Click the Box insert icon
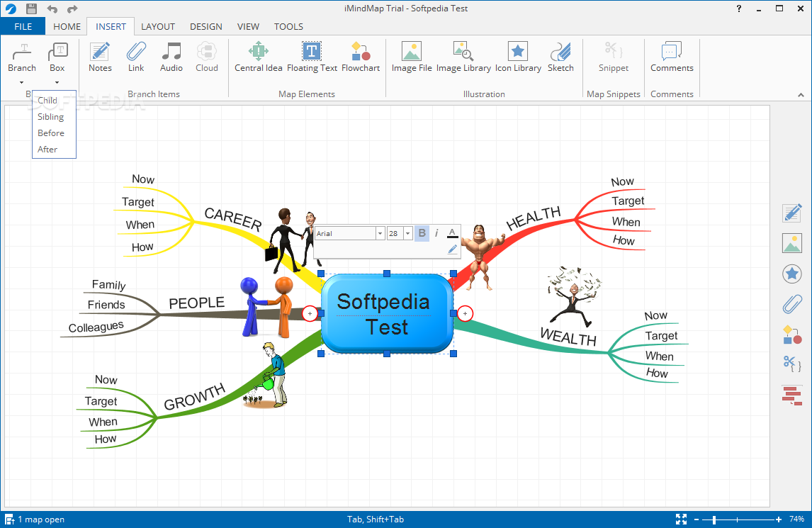This screenshot has height=528, width=812. [x=57, y=52]
